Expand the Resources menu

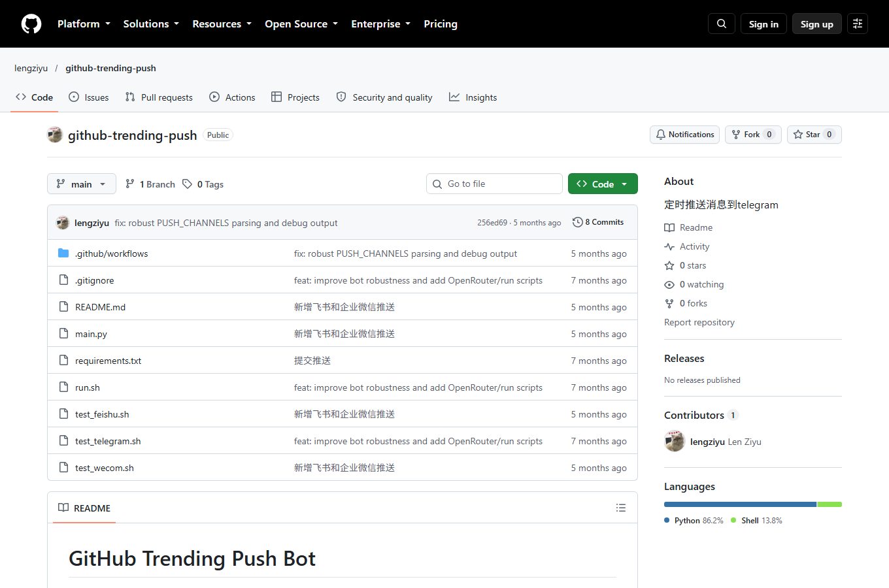click(222, 24)
